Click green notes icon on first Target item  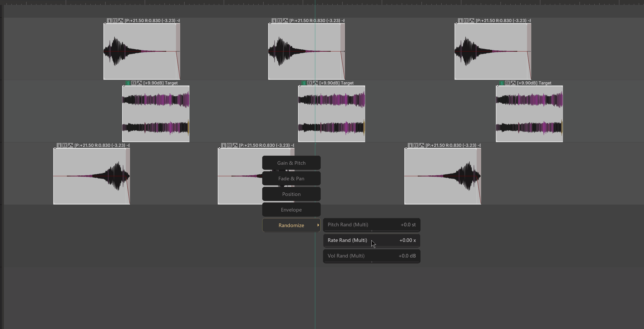pos(128,83)
